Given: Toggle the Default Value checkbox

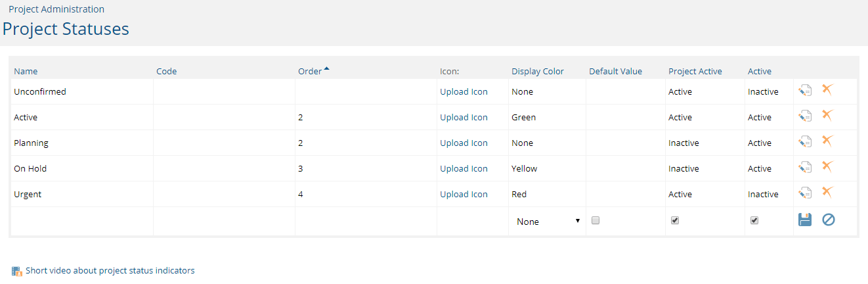Looking at the screenshot, I should click(x=596, y=221).
